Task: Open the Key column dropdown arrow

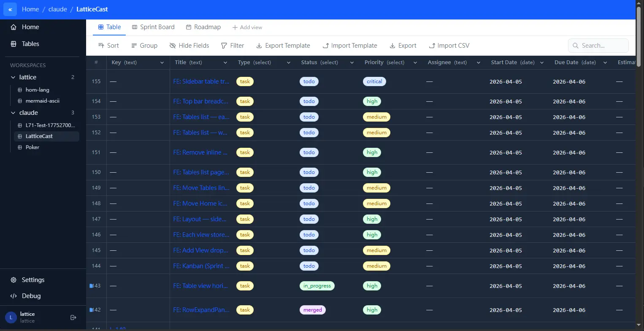Action: click(162, 62)
